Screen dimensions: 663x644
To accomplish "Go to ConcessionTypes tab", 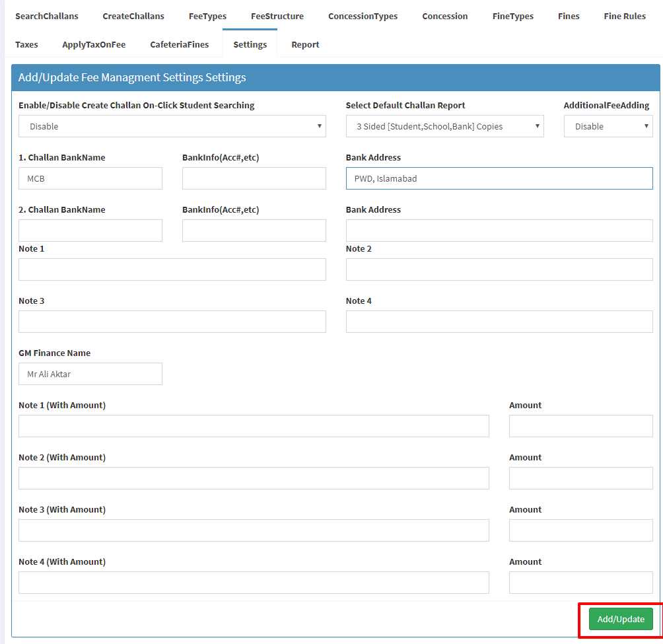I will [x=363, y=16].
